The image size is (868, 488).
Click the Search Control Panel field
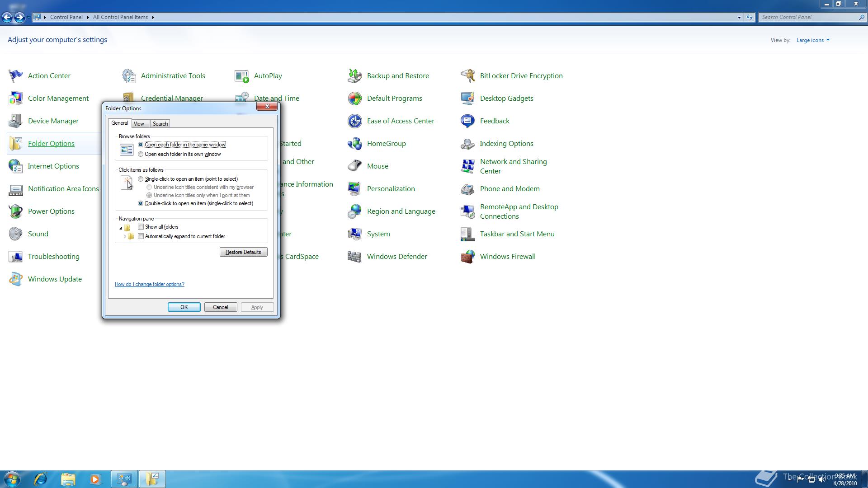tap(812, 17)
